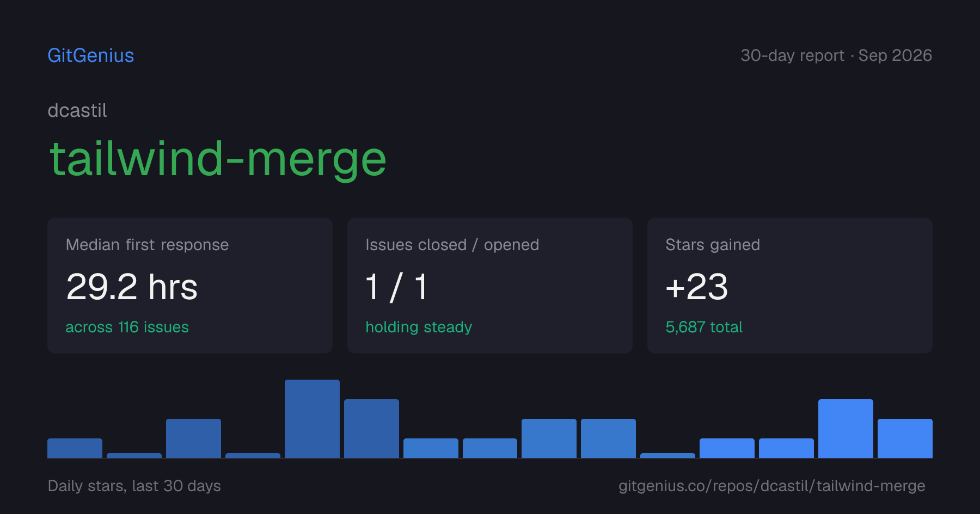Open the gitgenius.co/repos/dcastil/tailwind-merge URL
The image size is (980, 514).
[771, 486]
